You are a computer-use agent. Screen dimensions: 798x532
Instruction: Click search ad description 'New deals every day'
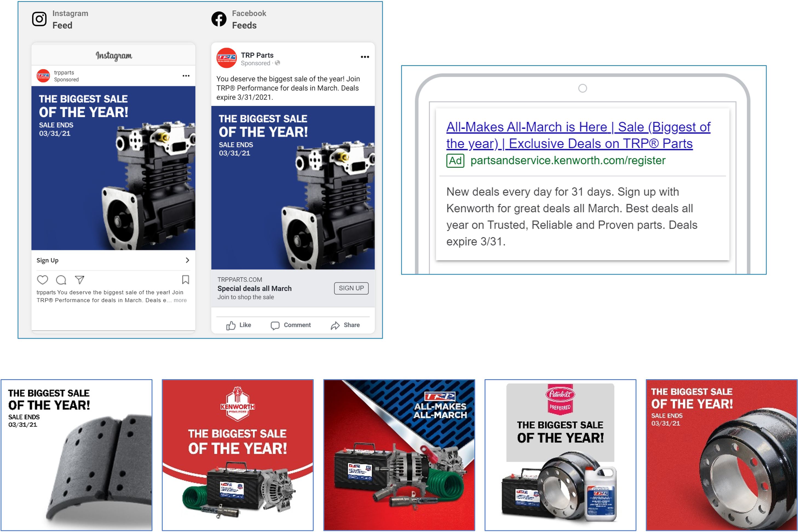click(572, 217)
